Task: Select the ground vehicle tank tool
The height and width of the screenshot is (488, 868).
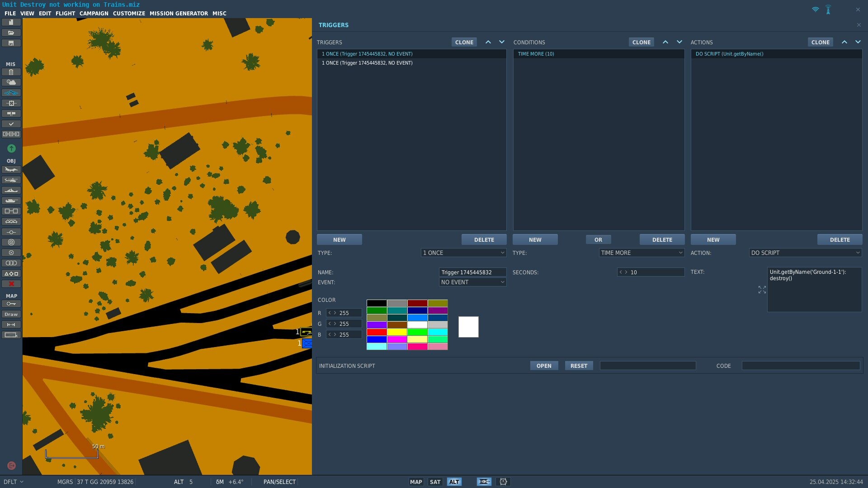Action: coord(11,201)
